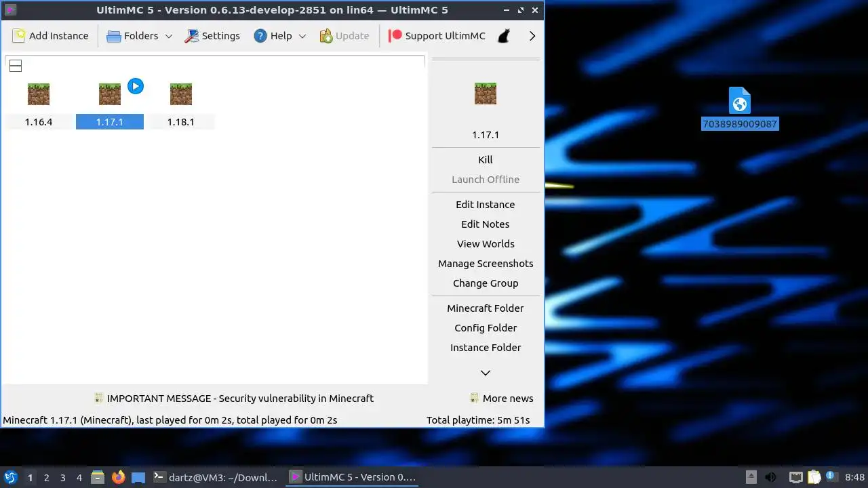Click the greyed-out Launch Offline button

point(486,180)
